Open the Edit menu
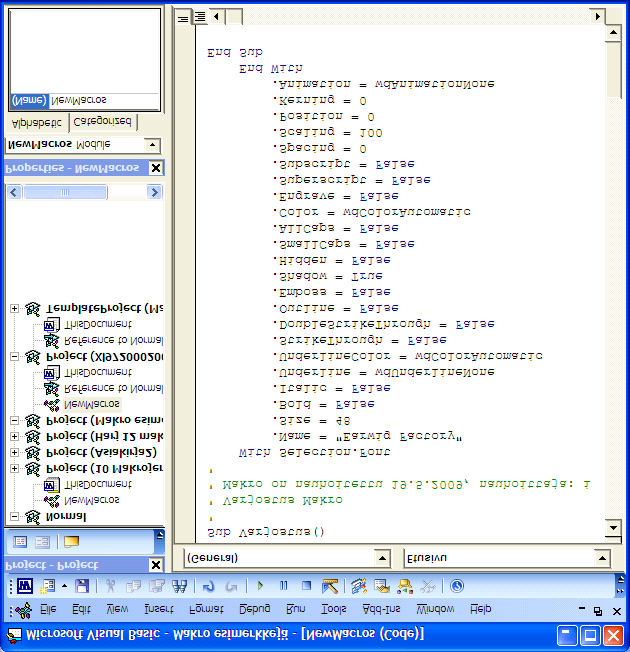 (81, 610)
